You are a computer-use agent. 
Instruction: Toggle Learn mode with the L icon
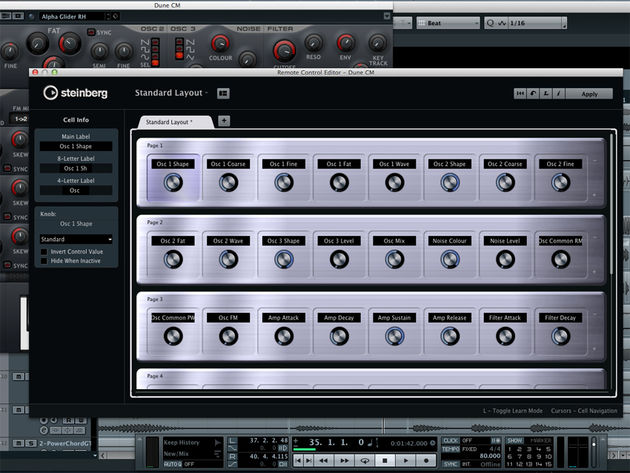(546, 94)
